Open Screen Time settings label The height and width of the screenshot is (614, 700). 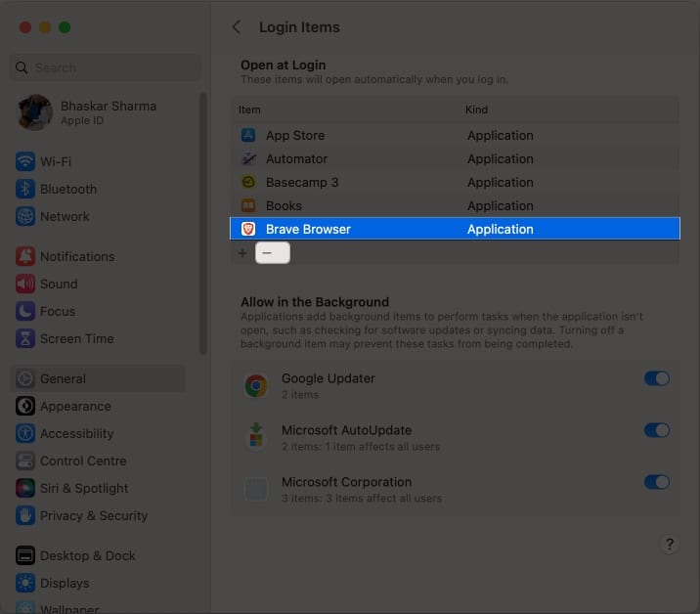[x=77, y=338]
